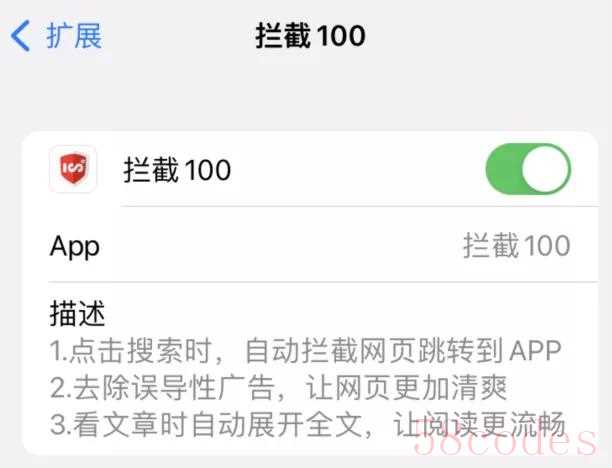Select the 拦截 100 extension name label
Viewport: 612px width, 468px height.
pos(177,170)
